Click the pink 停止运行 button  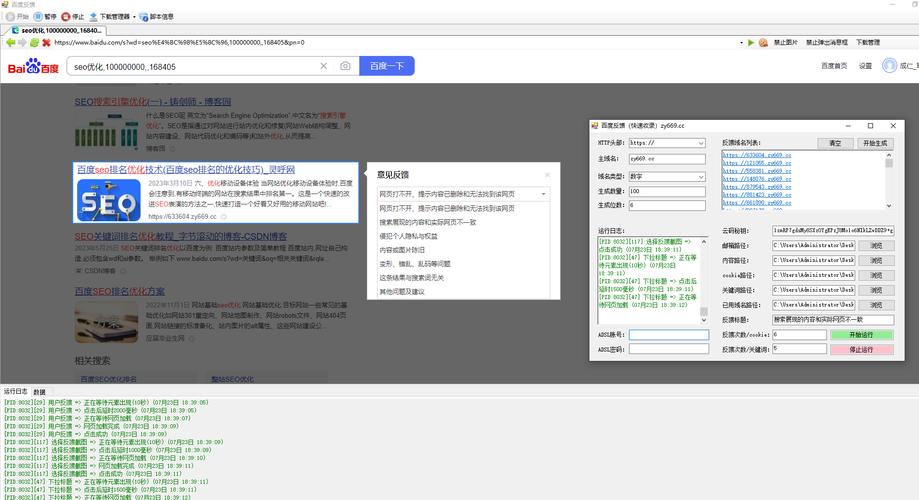(860, 349)
